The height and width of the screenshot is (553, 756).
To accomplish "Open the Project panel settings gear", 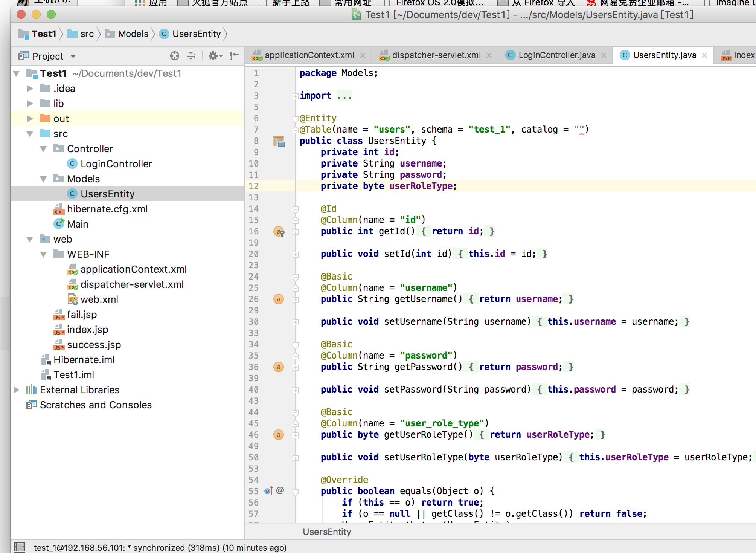I will tap(215, 56).
